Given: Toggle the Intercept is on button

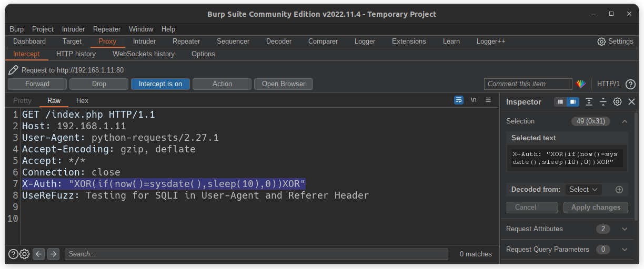Looking at the screenshot, I should click(x=160, y=84).
